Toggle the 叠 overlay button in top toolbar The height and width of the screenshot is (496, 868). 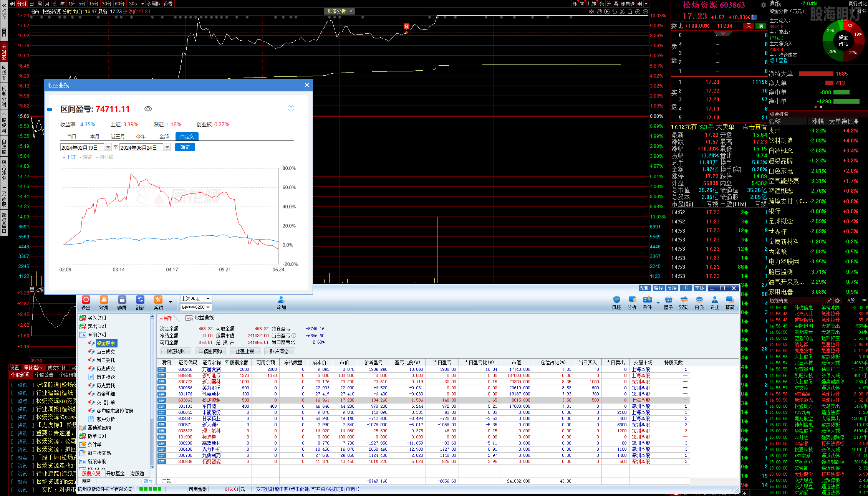coord(616,4)
